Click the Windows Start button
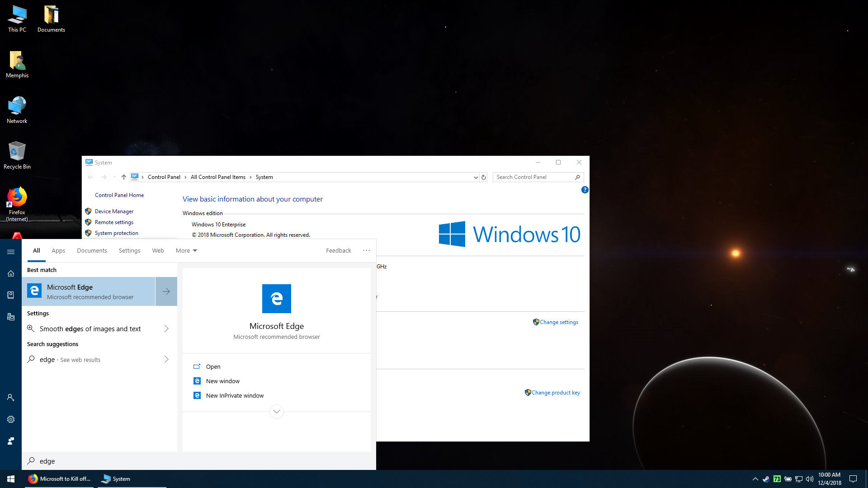The height and width of the screenshot is (488, 868). (x=11, y=479)
